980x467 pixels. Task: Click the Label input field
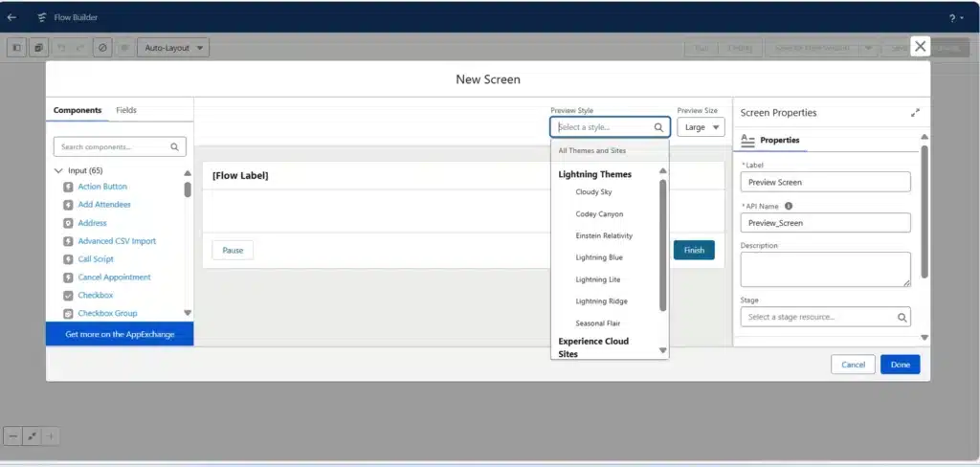coord(825,182)
